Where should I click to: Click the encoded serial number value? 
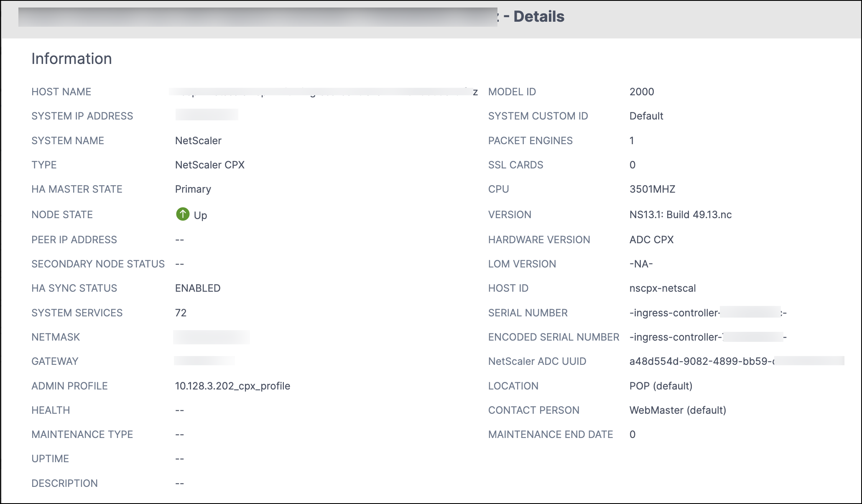[708, 337]
